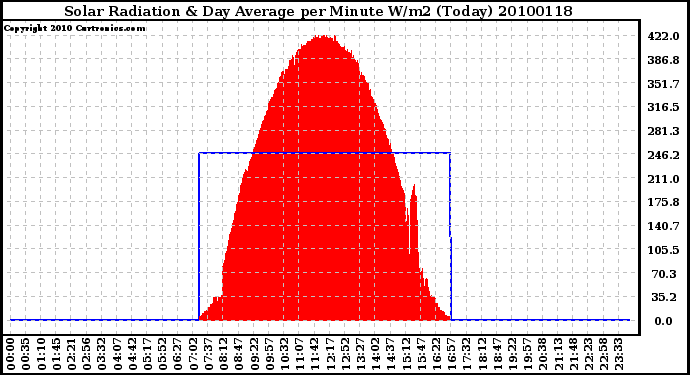Click the 11:07 time label
The image size is (690, 375).
[299, 354]
